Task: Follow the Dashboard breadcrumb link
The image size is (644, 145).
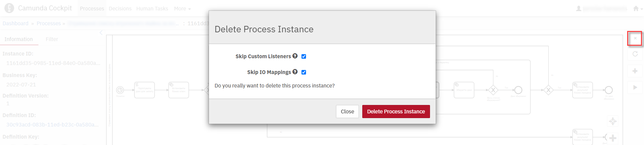Action: pos(16,24)
